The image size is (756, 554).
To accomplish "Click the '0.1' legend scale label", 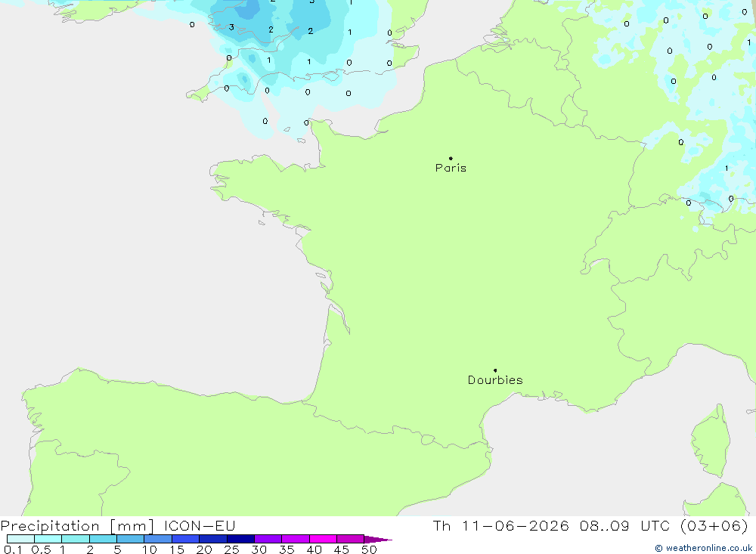I will [x=13, y=549].
